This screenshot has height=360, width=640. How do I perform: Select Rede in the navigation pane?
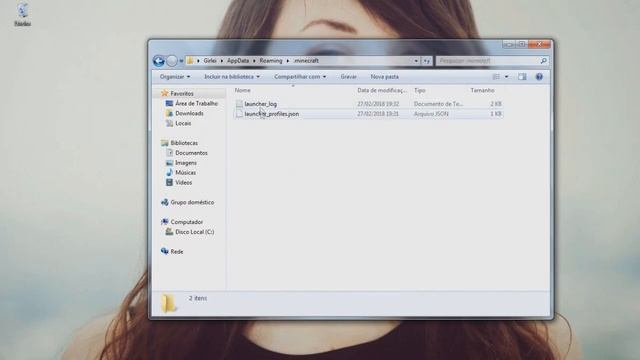pos(177,252)
